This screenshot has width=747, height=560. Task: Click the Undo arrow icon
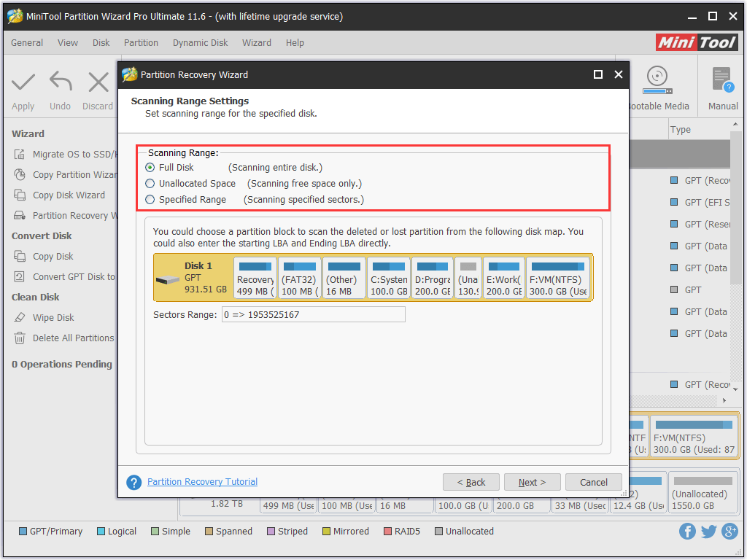click(61, 82)
